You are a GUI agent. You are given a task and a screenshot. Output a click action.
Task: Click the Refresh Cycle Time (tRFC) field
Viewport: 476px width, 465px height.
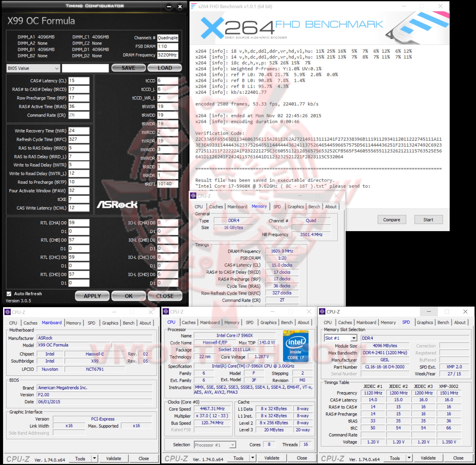click(x=79, y=139)
